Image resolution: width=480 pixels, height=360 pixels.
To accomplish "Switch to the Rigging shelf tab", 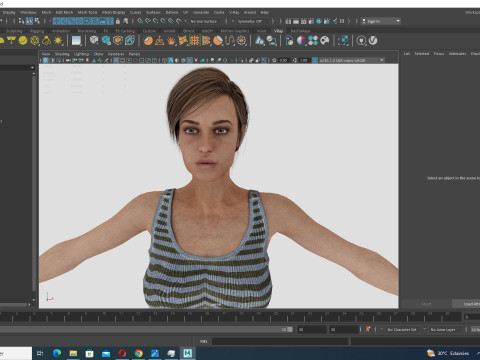I will point(37,31).
